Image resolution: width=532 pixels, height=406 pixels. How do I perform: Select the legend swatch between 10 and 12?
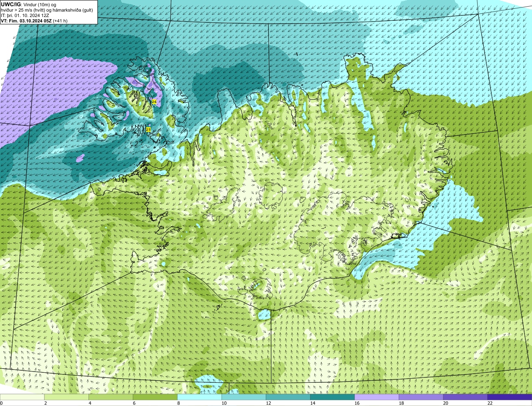pos(244,397)
